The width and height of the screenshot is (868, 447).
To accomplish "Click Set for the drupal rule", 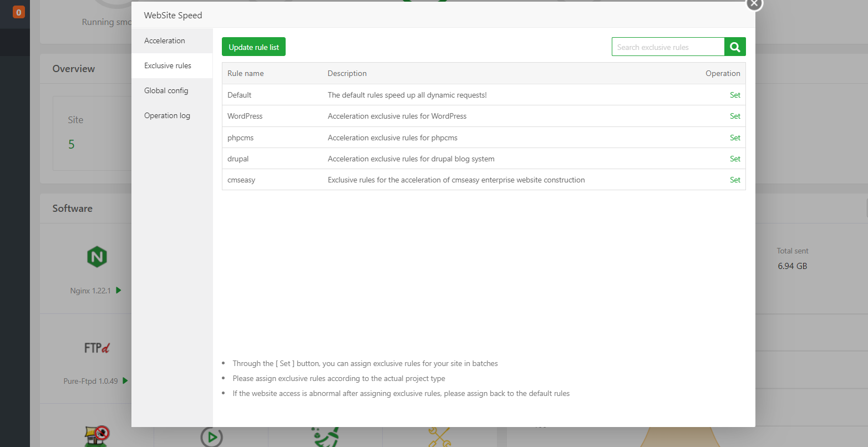I will tap(735, 159).
